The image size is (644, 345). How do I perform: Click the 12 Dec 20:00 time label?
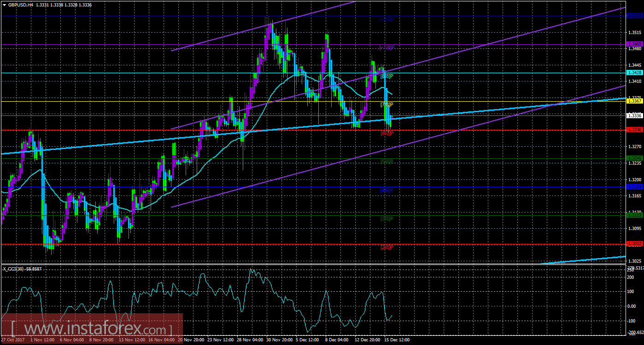click(367, 340)
